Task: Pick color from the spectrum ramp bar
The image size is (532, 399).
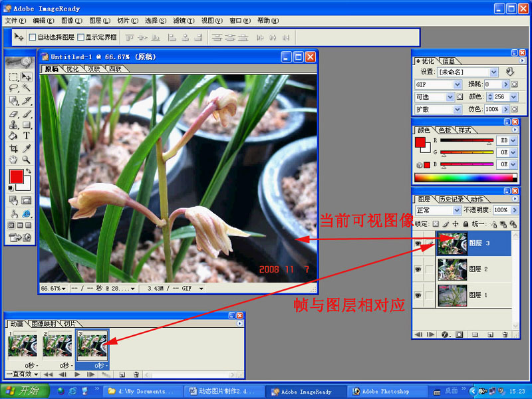Action: pyautogui.click(x=465, y=178)
